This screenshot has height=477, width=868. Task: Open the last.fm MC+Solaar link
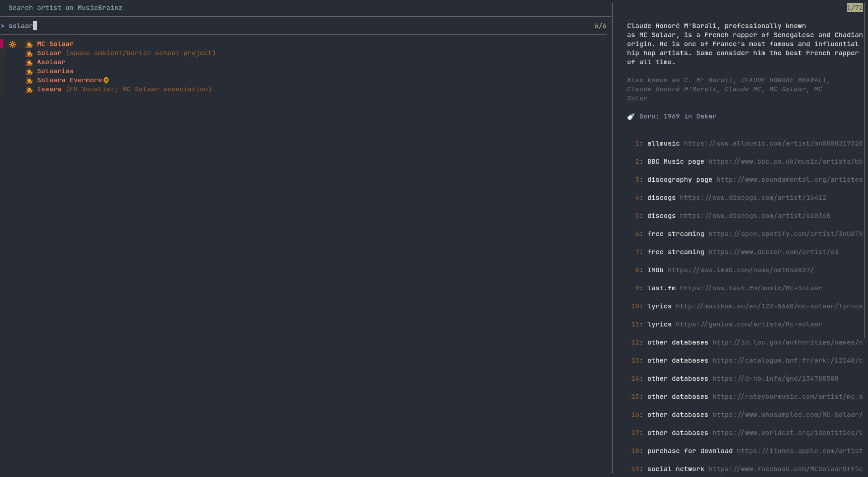point(750,288)
